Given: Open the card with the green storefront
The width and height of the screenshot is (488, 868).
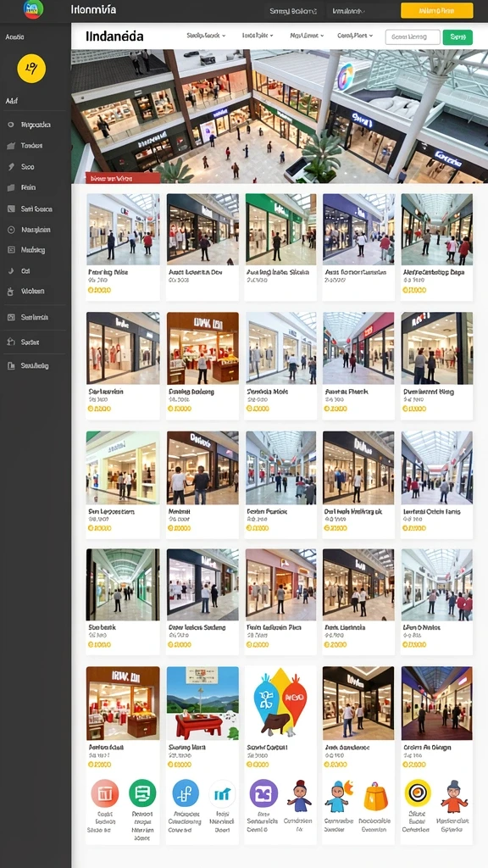Looking at the screenshot, I should coord(281,247).
